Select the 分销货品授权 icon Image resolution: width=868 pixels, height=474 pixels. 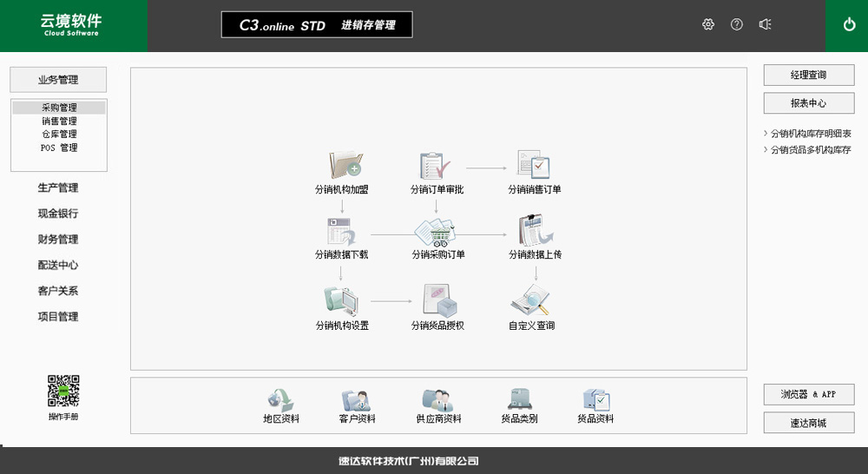point(438,300)
